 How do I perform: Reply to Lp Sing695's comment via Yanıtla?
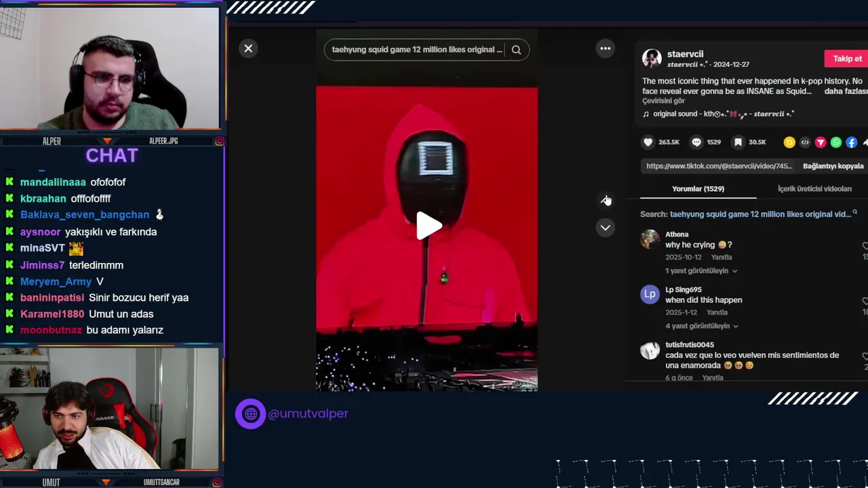(717, 312)
